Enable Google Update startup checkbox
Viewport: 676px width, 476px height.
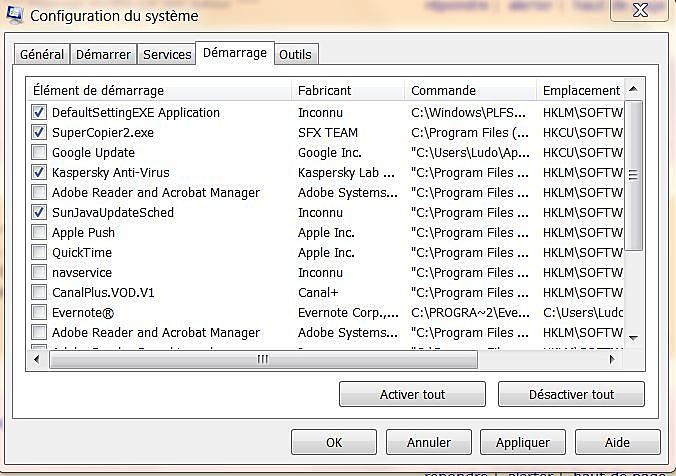coord(39,152)
